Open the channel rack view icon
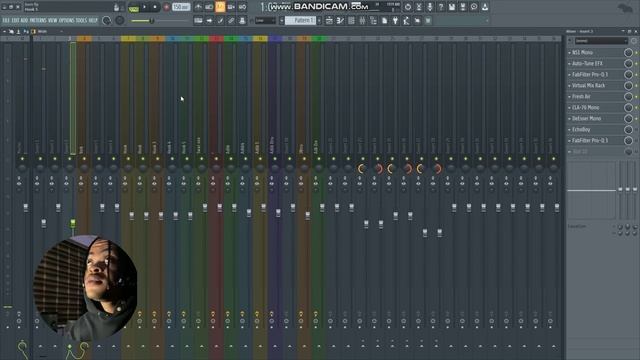The height and width of the screenshot is (360, 640). tap(351, 20)
